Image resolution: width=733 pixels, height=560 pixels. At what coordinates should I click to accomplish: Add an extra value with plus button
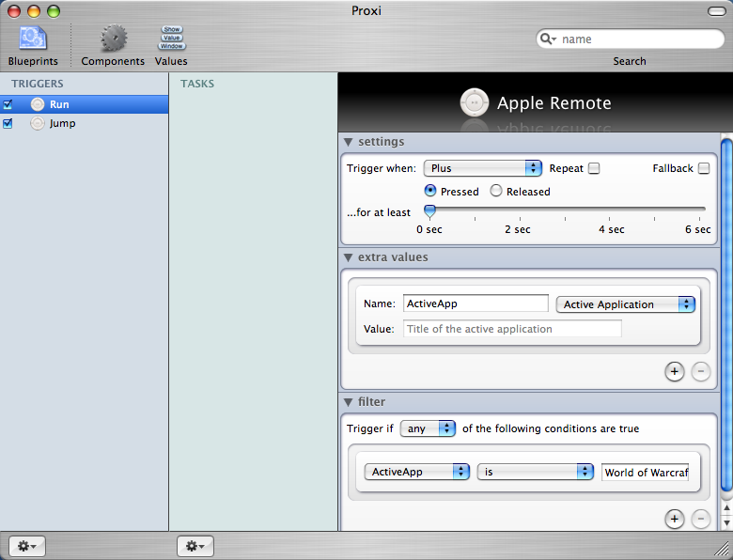click(x=674, y=372)
